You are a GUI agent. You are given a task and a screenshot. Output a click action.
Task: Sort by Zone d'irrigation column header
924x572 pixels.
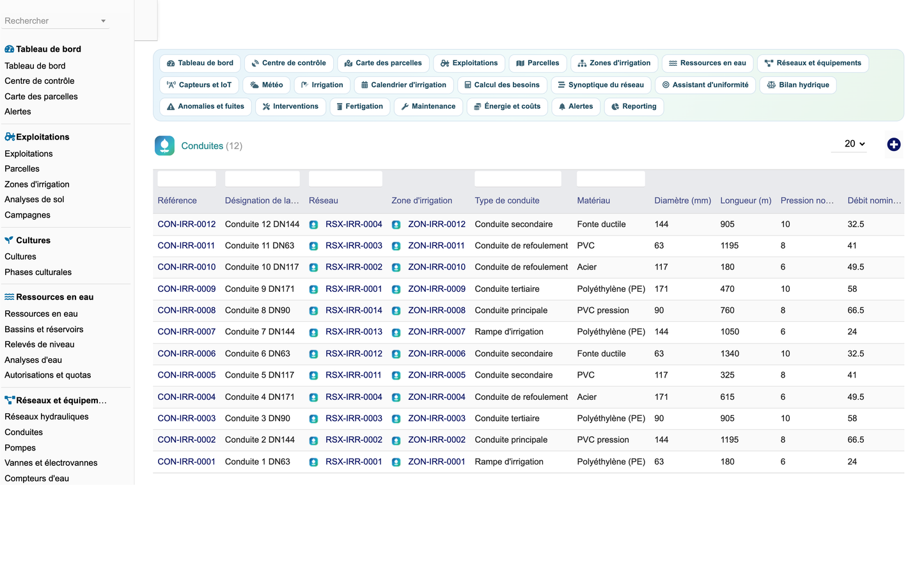point(421,201)
